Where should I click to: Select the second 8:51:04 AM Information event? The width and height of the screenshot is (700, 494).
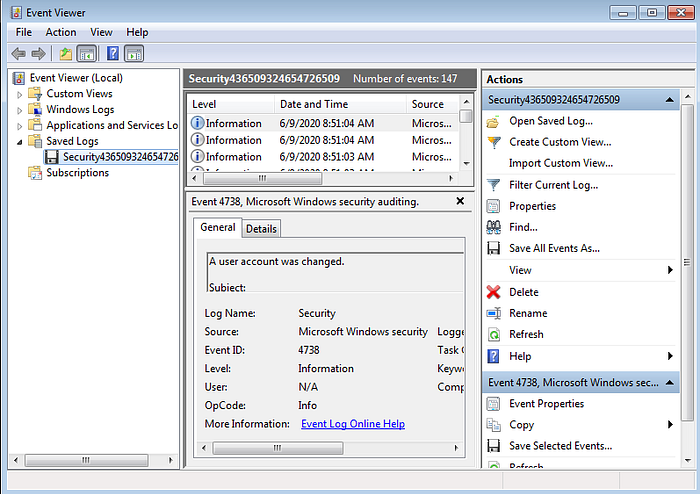323,140
